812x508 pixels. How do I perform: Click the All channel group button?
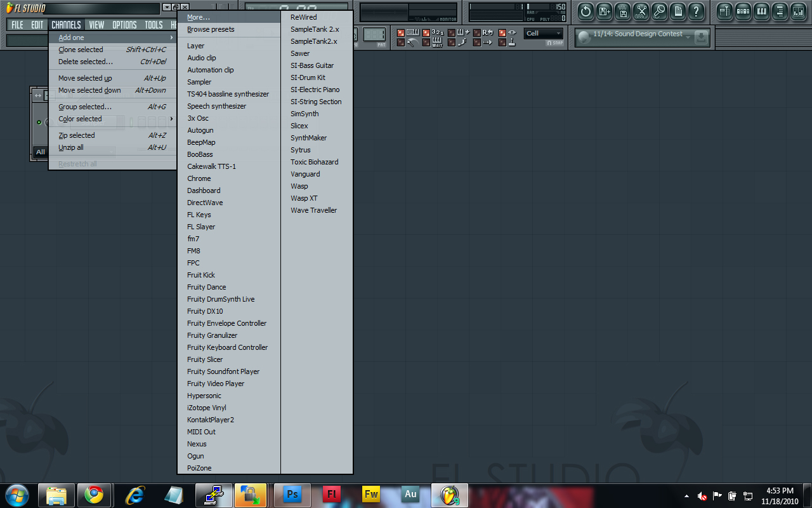pos(40,152)
